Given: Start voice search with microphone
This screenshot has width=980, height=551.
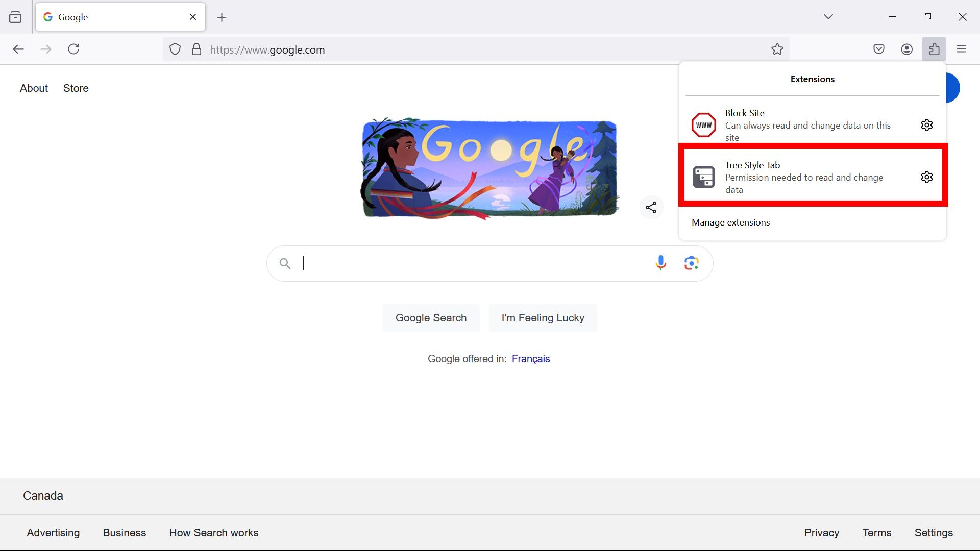Looking at the screenshot, I should pos(660,263).
